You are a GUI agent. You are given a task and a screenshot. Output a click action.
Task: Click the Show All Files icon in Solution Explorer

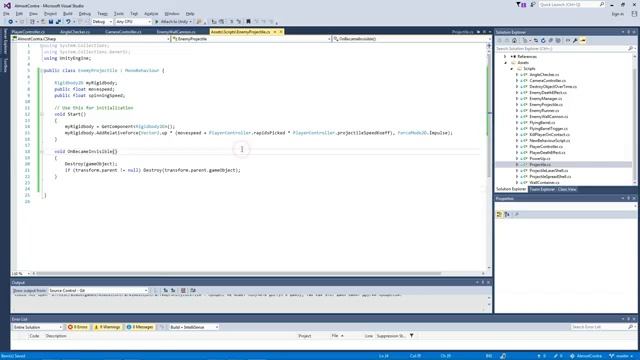(x=558, y=40)
